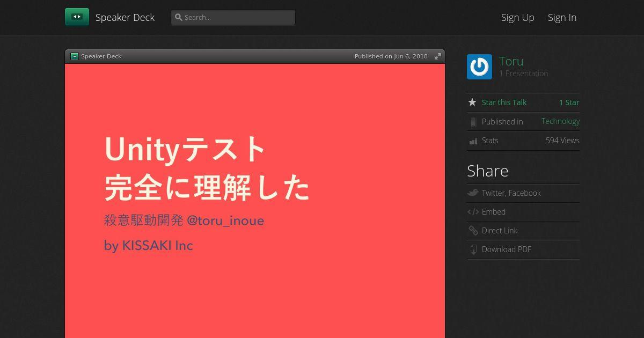Viewport: 644px width, 338px height.
Task: Click the star icon beside Star this Talk
Action: [x=472, y=102]
